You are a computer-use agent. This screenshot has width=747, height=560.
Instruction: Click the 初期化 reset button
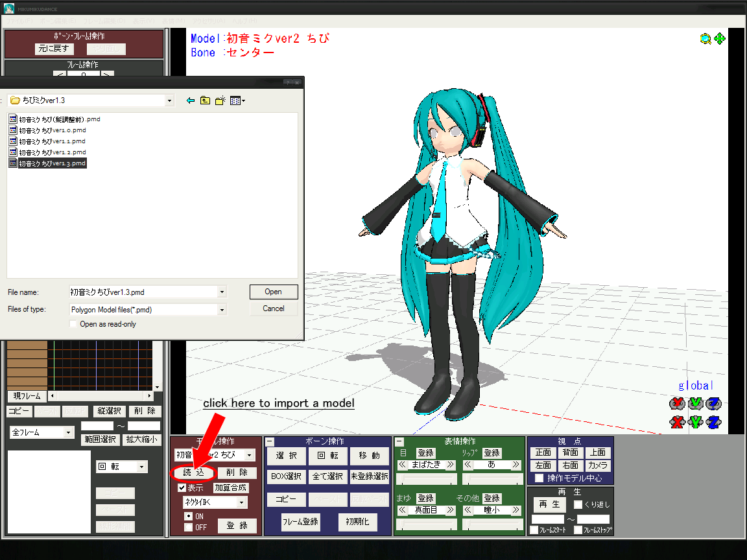[x=357, y=522]
